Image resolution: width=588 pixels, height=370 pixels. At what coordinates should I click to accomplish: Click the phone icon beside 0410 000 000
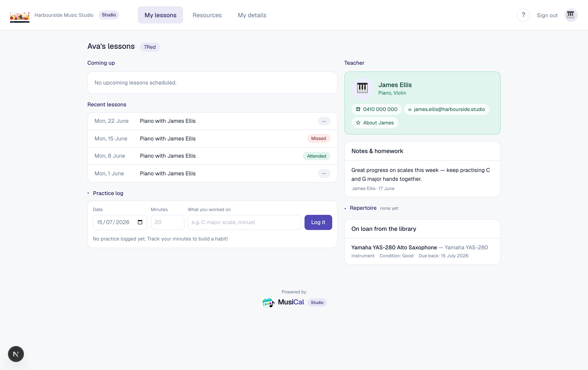[358, 109]
